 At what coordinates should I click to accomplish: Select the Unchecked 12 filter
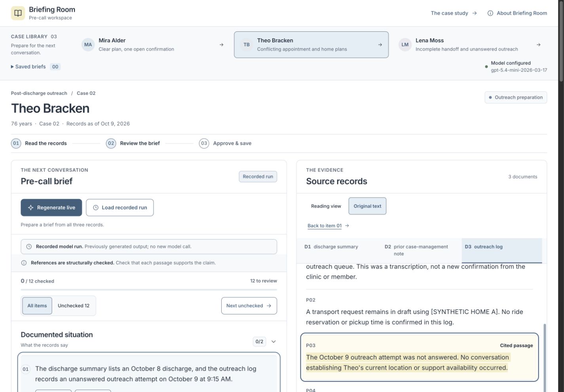coord(74,306)
